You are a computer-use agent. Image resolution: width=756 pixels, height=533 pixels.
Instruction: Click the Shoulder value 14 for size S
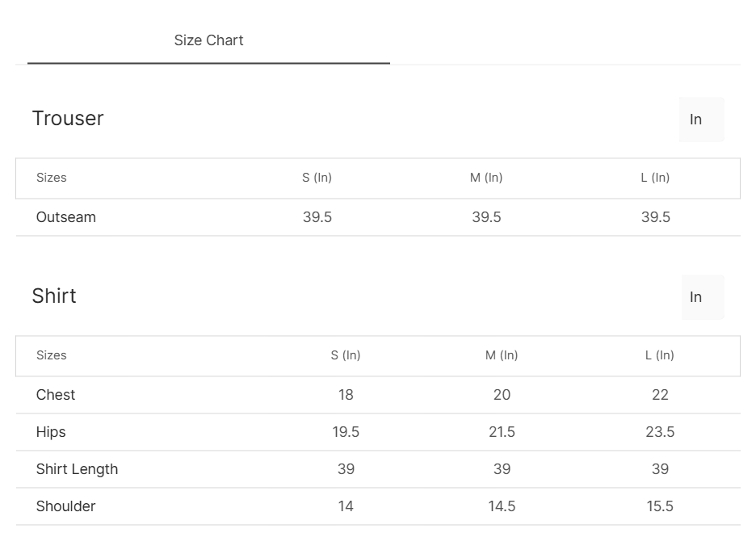[x=346, y=506]
